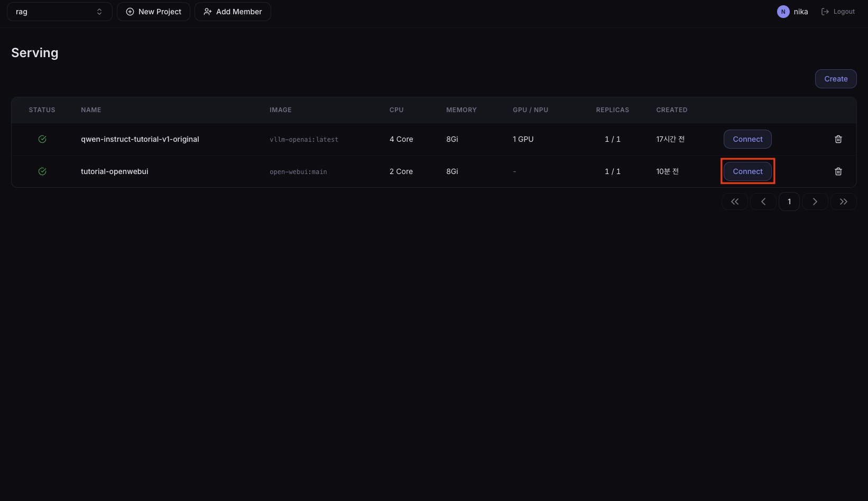The width and height of the screenshot is (868, 501).
Task: Go to next page chevron
Action: 815,202
